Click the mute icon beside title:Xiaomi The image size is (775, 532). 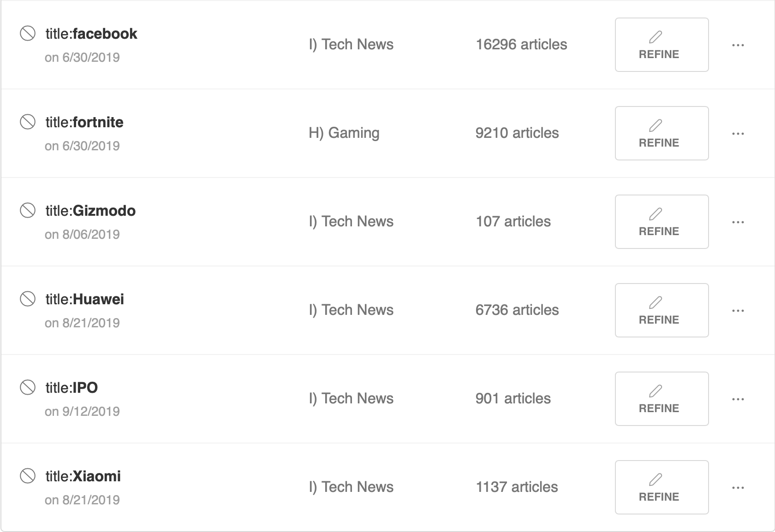click(x=28, y=476)
